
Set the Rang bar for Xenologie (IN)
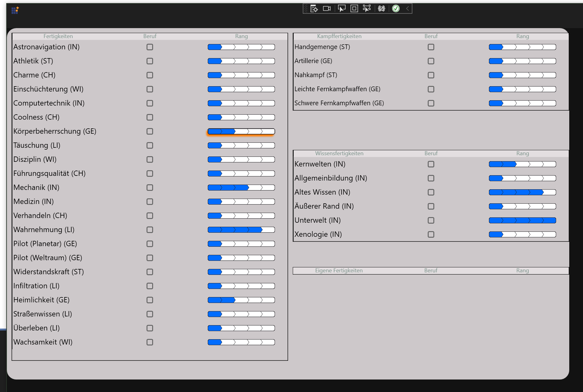tap(522, 234)
